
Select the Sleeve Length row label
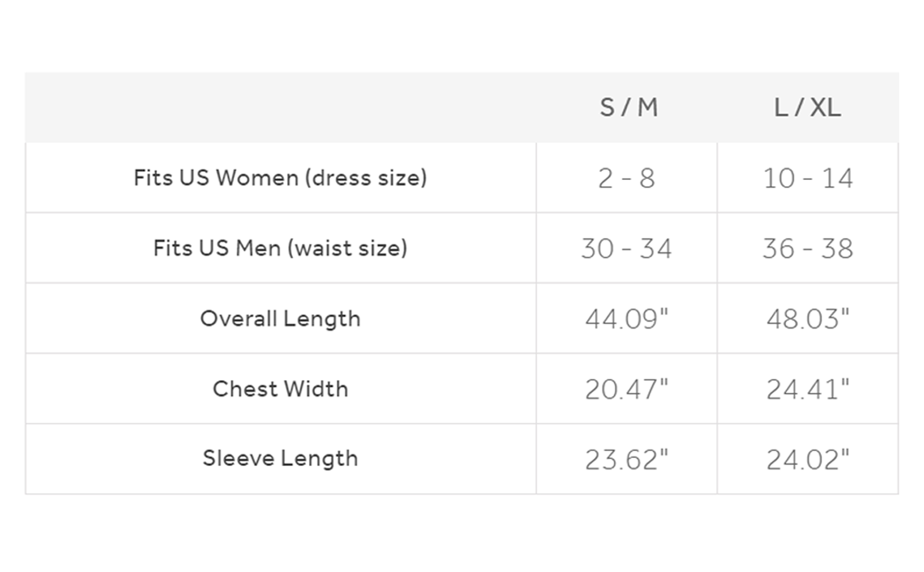(x=280, y=459)
